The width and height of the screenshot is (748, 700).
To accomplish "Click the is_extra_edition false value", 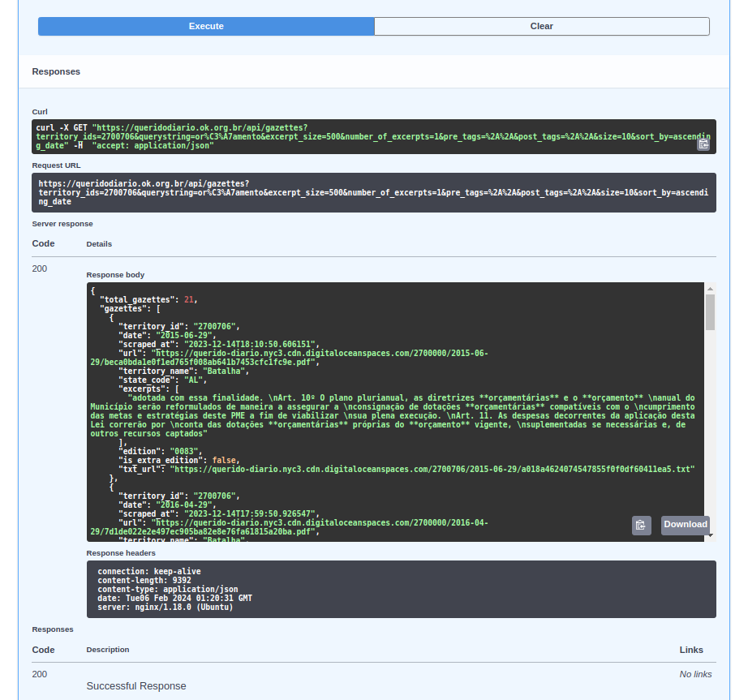I will 224,460.
